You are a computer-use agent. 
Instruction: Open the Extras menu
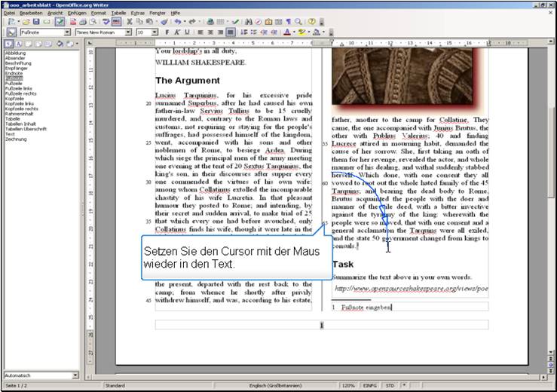137,13
